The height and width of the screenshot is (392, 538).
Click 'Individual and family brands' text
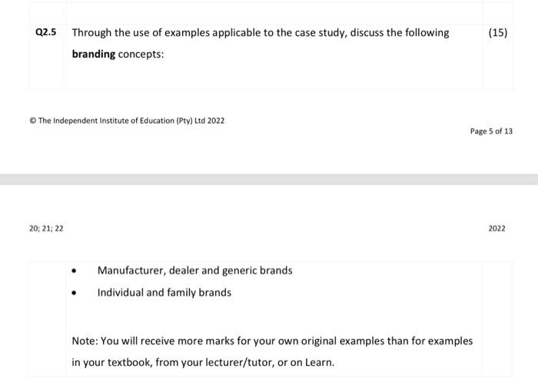[164, 292]
